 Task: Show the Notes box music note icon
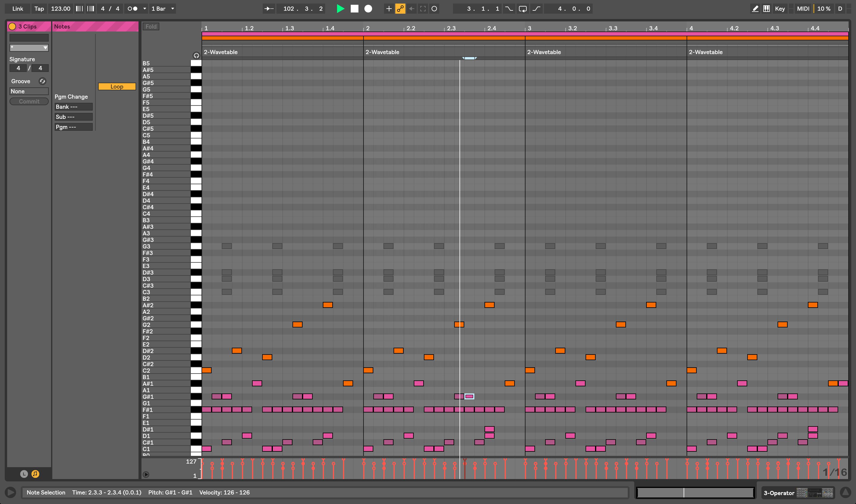pos(35,474)
